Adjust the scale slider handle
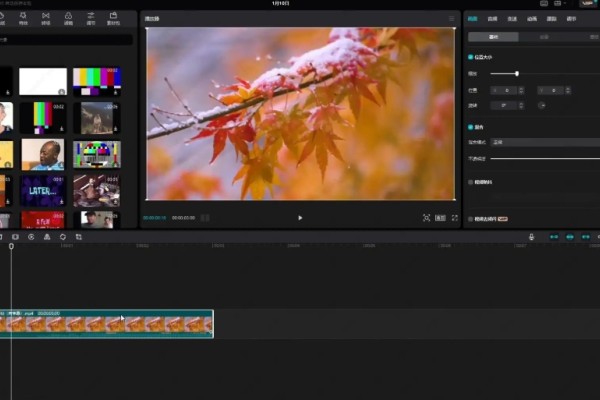Screen dimensions: 600x400 (x=517, y=73)
